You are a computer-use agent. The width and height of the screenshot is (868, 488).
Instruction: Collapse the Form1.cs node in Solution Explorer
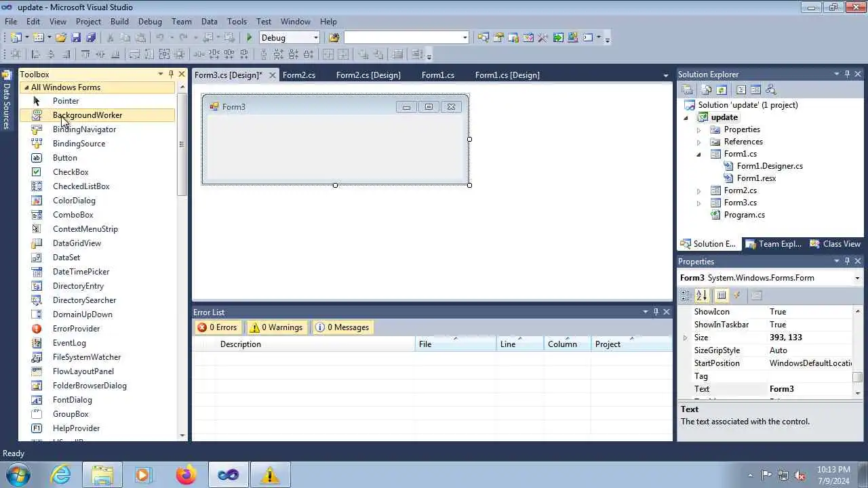[698, 154]
